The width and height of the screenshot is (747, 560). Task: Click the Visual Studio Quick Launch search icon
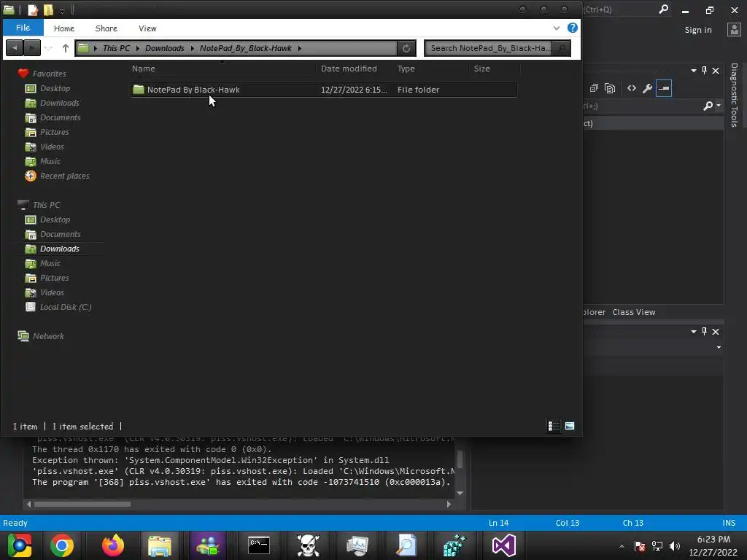coord(663,9)
